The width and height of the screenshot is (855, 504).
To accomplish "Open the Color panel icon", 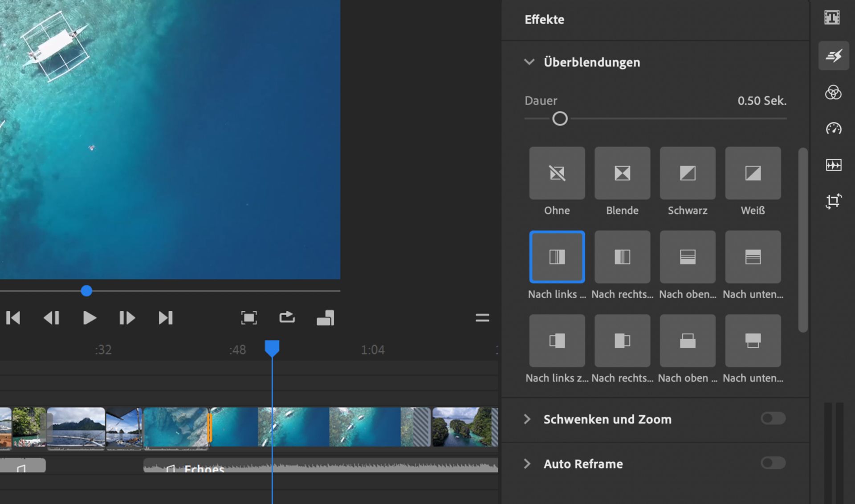I will 833,93.
